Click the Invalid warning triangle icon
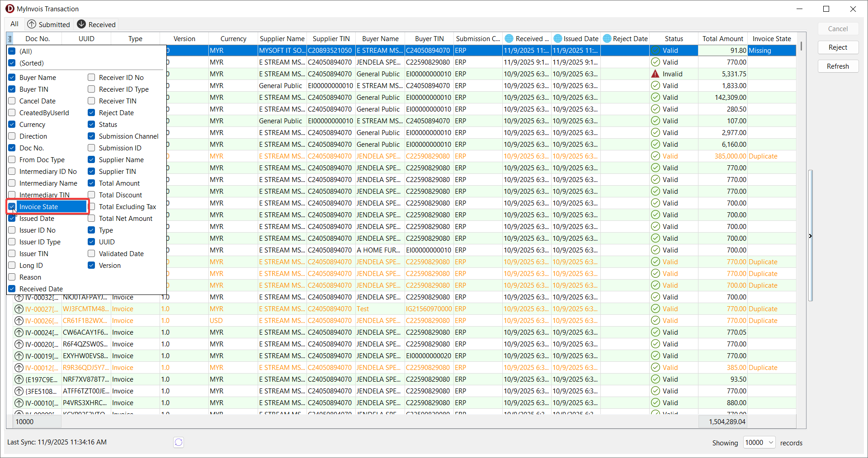Image resolution: width=868 pixels, height=458 pixels. pyautogui.click(x=655, y=74)
